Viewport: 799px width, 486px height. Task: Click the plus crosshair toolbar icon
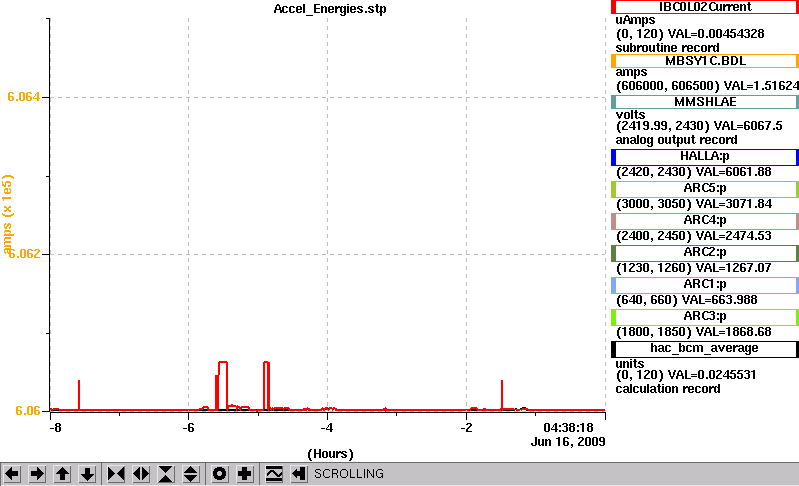click(x=245, y=474)
